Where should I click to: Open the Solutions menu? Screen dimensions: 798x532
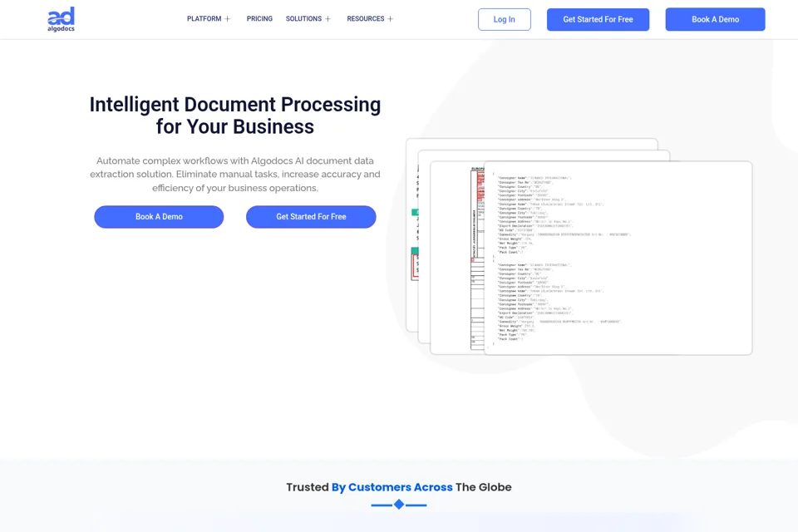303,19
